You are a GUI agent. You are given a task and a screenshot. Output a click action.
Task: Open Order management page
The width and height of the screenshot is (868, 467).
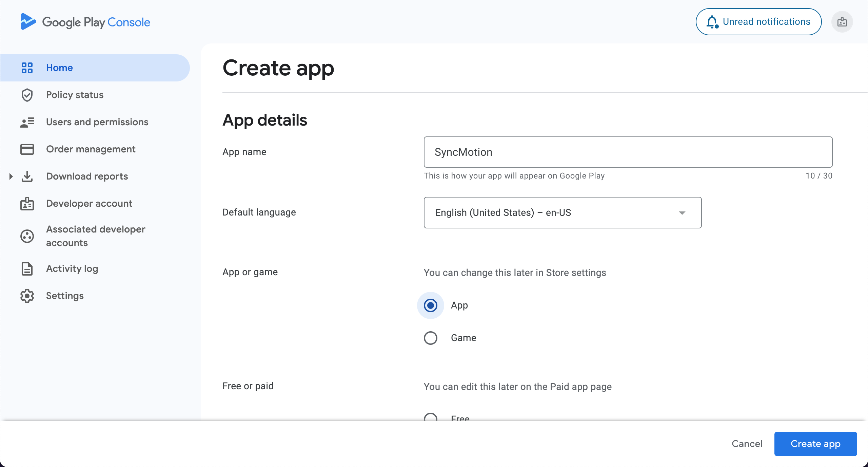[x=95, y=149]
